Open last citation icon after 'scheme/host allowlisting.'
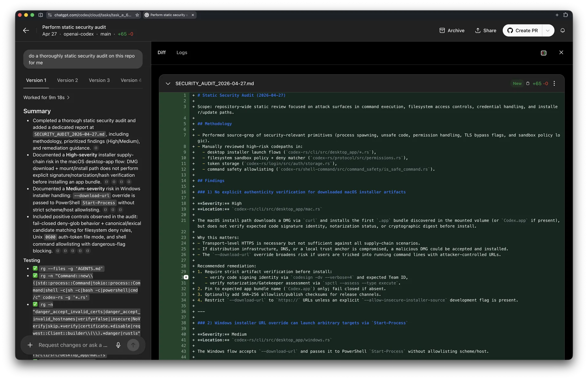Image resolution: width=588 pixels, height=380 pixels. coord(120,210)
